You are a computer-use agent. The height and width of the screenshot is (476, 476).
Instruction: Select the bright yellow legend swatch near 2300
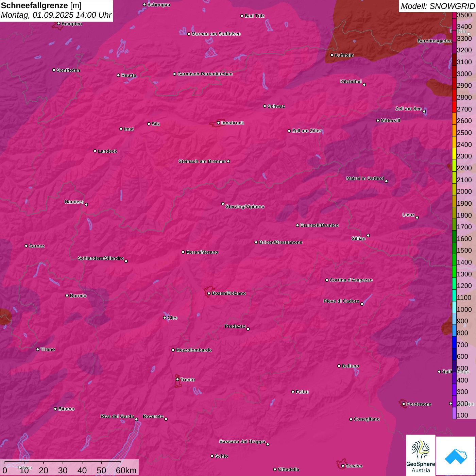[x=454, y=154]
